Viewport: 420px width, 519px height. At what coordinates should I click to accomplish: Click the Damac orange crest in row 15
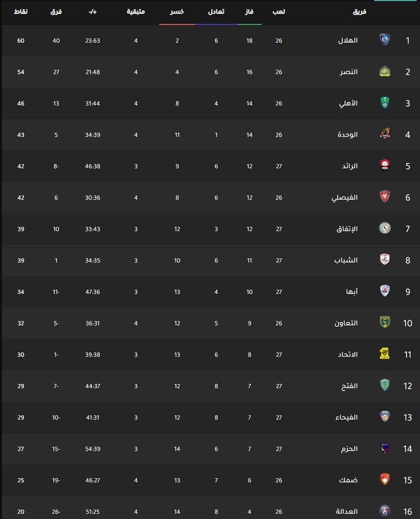[384, 479]
